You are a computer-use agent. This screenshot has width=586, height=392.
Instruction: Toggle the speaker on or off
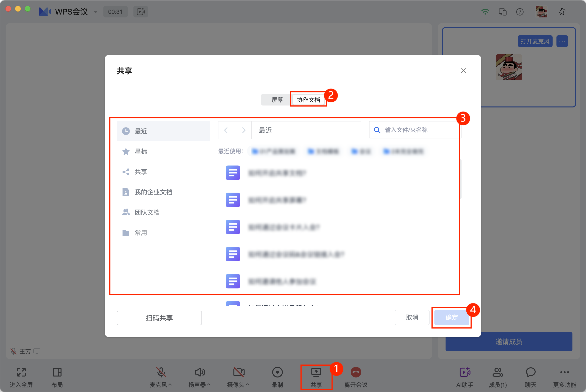[200, 372]
